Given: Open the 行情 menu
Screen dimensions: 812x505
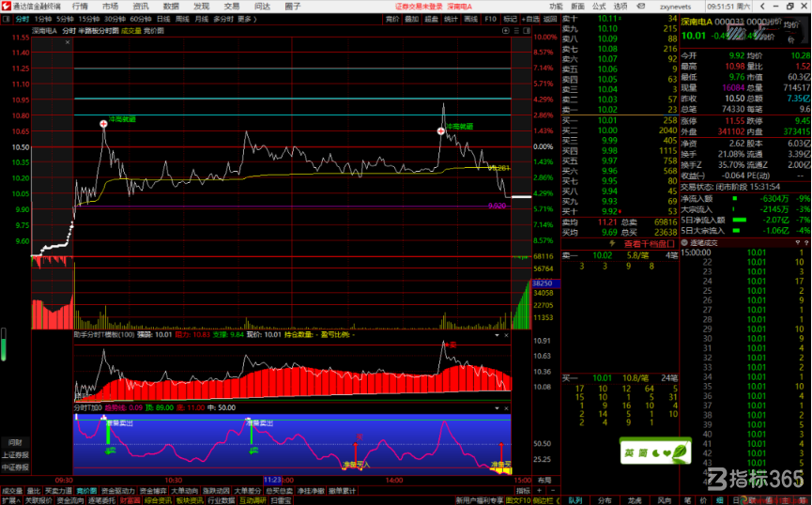Looking at the screenshot, I should pos(80,7).
